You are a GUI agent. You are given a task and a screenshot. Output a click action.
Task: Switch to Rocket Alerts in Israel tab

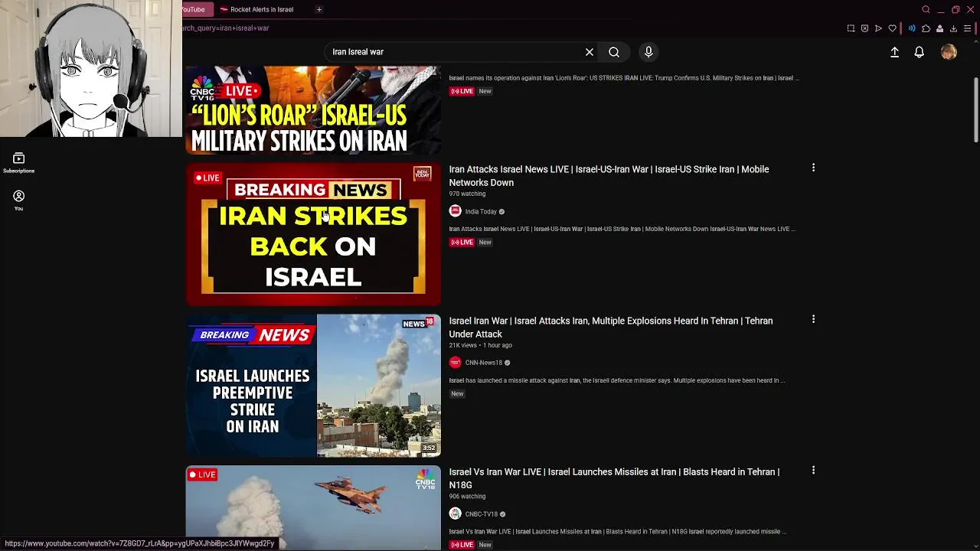point(260,9)
